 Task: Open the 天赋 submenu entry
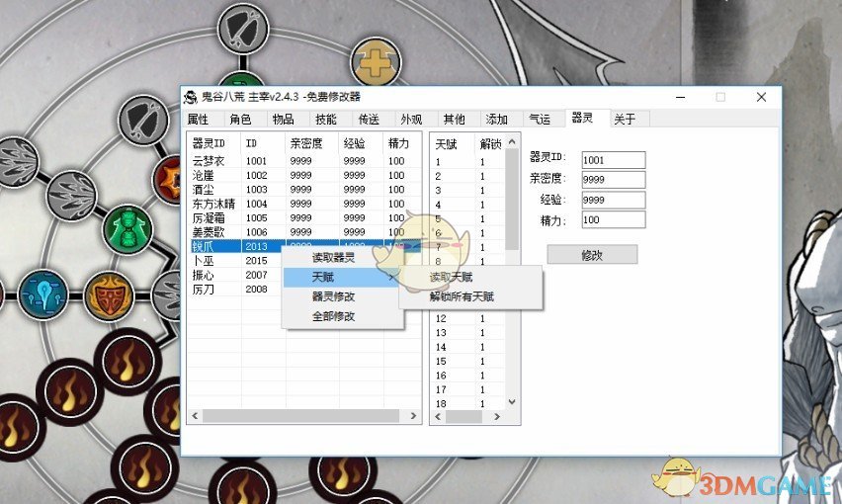click(343, 277)
